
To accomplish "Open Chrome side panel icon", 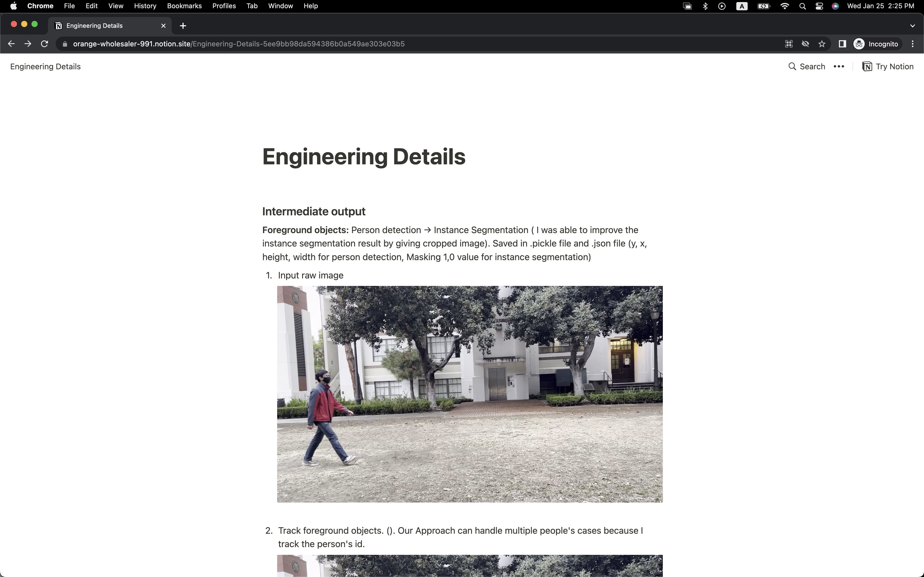I will point(842,44).
